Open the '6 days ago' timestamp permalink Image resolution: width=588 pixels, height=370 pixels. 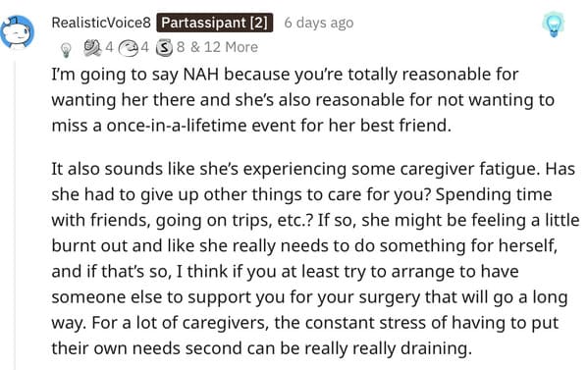[318, 23]
